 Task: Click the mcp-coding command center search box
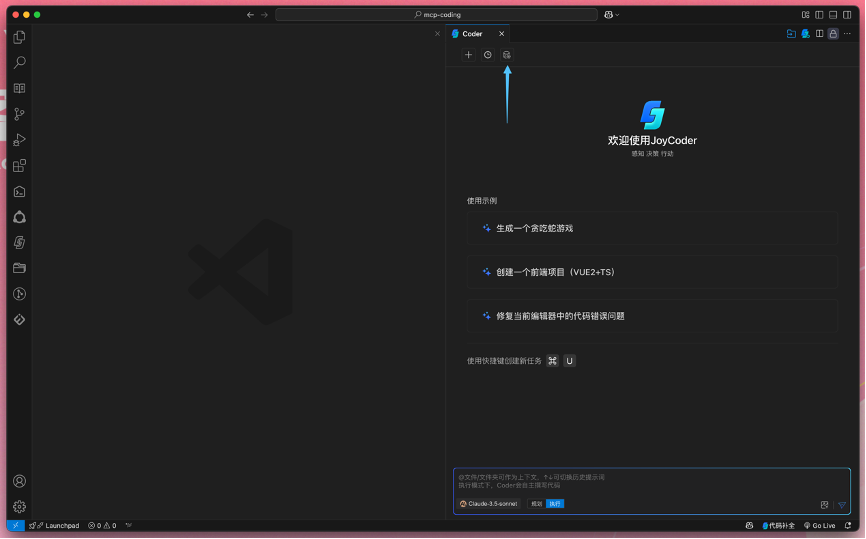click(x=436, y=15)
